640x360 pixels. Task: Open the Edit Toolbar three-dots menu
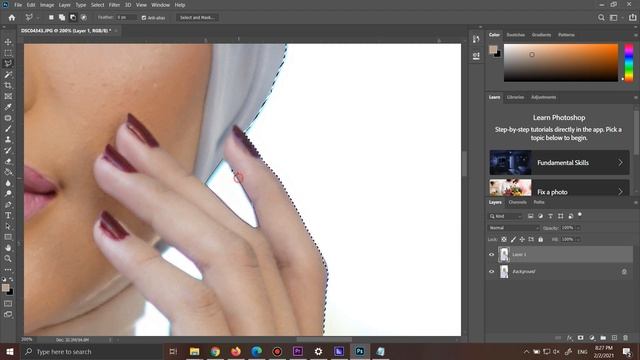pyautogui.click(x=8, y=270)
